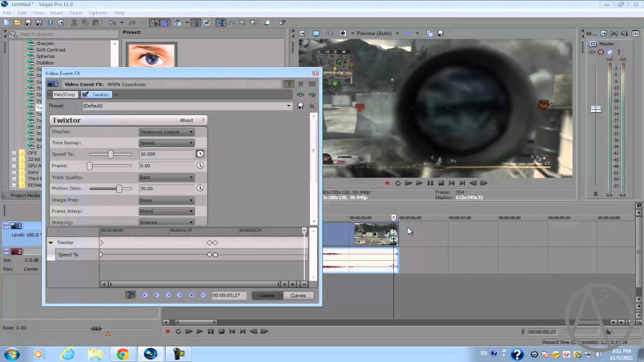Adjust the Speed % slider
This screenshot has height=362, width=644.
tap(110, 154)
